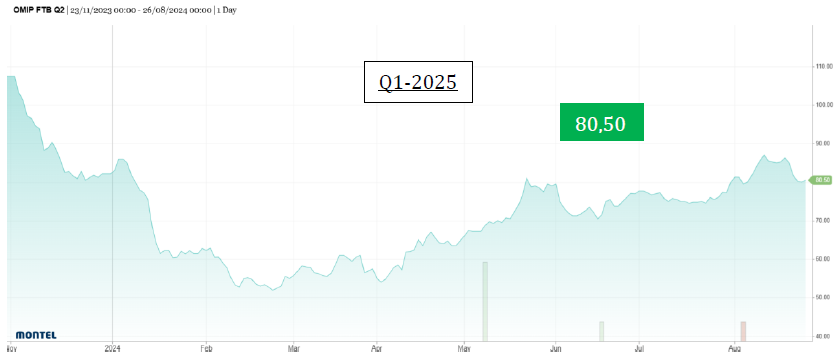Image resolution: width=839 pixels, height=360 pixels.
Task: Click the 50.00 price axis label
Action: coord(824,297)
